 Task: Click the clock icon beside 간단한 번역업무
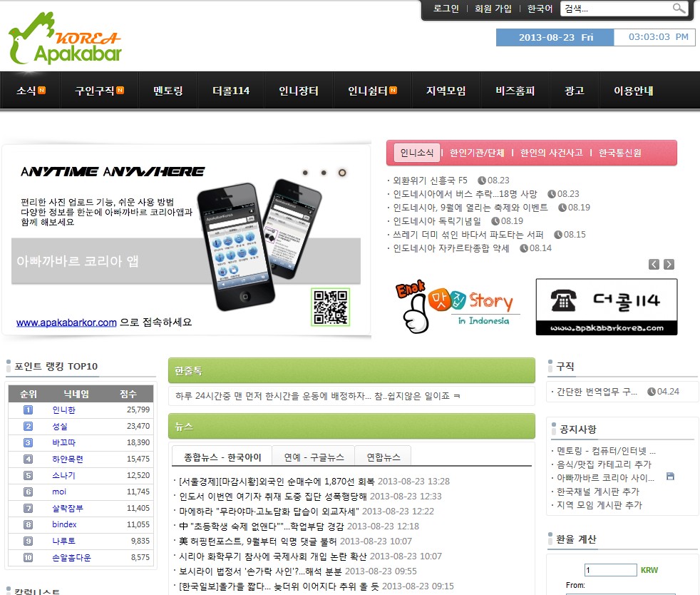652,392
